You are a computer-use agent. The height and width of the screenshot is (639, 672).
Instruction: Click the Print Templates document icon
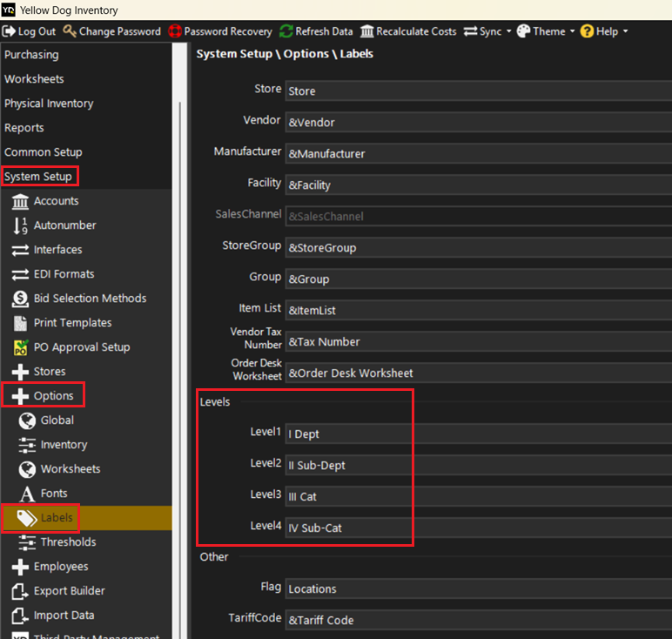coord(20,323)
